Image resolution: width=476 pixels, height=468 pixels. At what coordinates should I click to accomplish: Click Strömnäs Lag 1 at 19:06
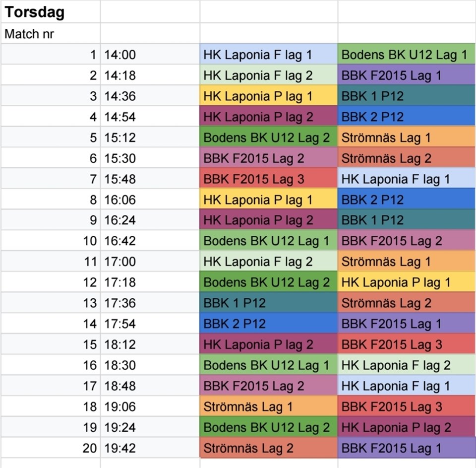[269, 406]
